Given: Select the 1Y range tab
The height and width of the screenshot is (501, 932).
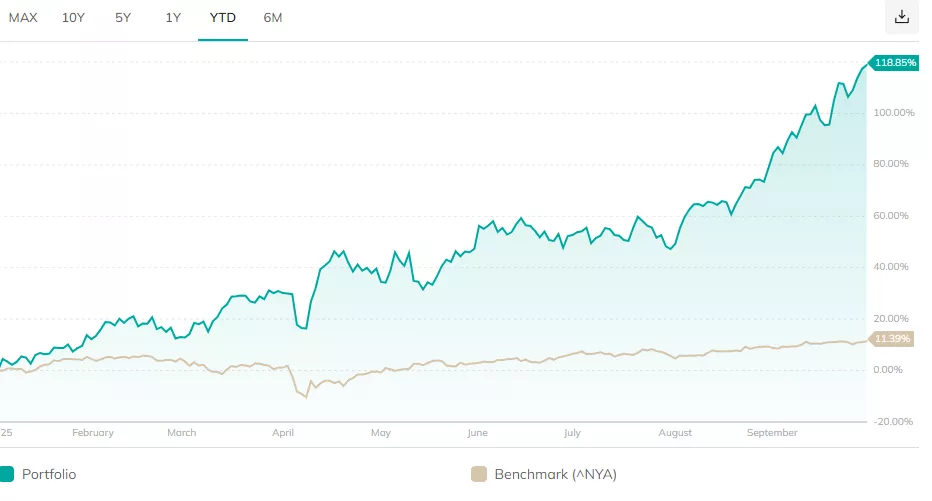Looking at the screenshot, I should click(x=173, y=17).
